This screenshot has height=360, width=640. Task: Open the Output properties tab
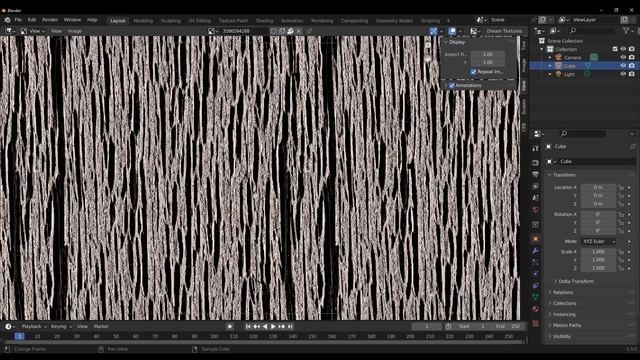coord(536,175)
